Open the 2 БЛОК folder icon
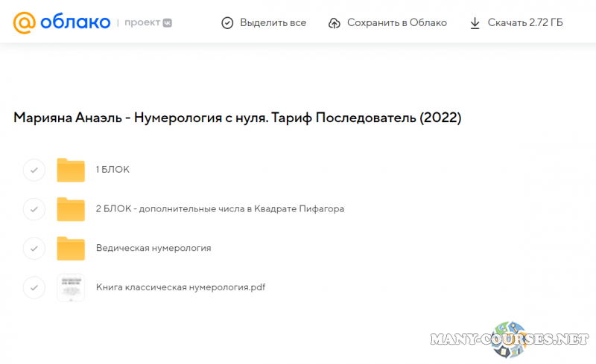 (x=71, y=209)
